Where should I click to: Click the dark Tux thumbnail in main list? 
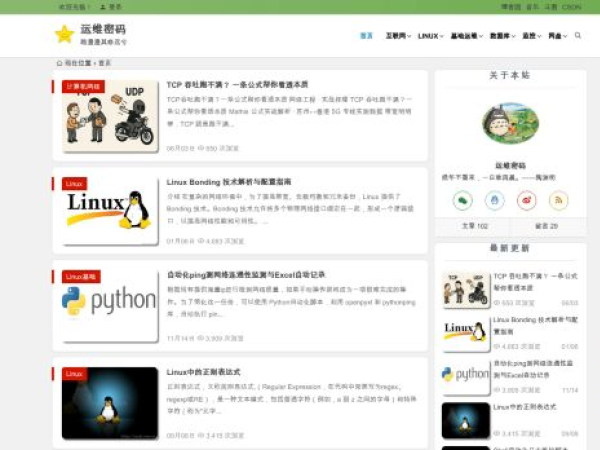(110, 403)
